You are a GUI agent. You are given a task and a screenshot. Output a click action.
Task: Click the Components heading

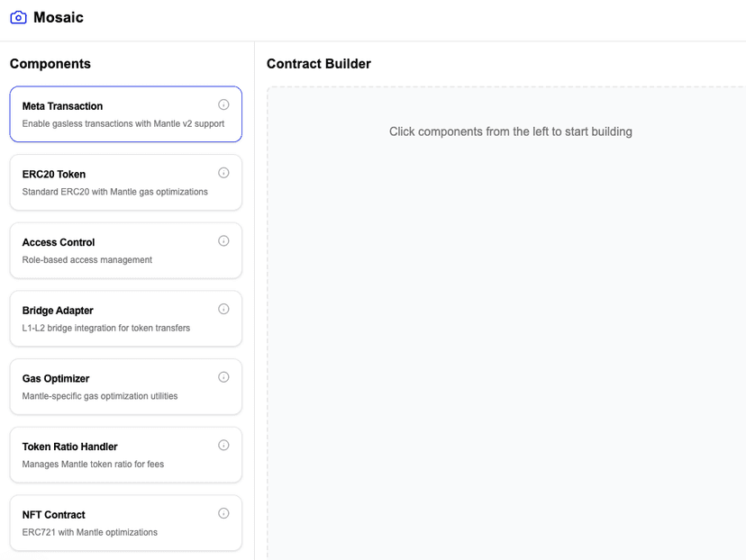click(50, 64)
